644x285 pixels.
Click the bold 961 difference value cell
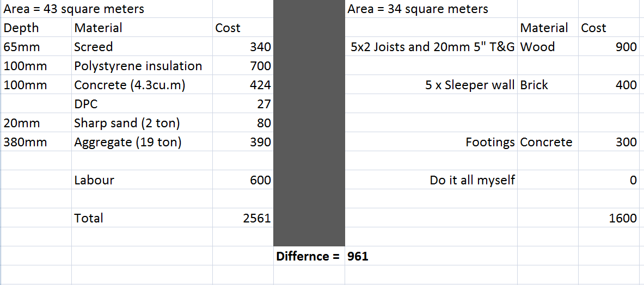pos(358,256)
